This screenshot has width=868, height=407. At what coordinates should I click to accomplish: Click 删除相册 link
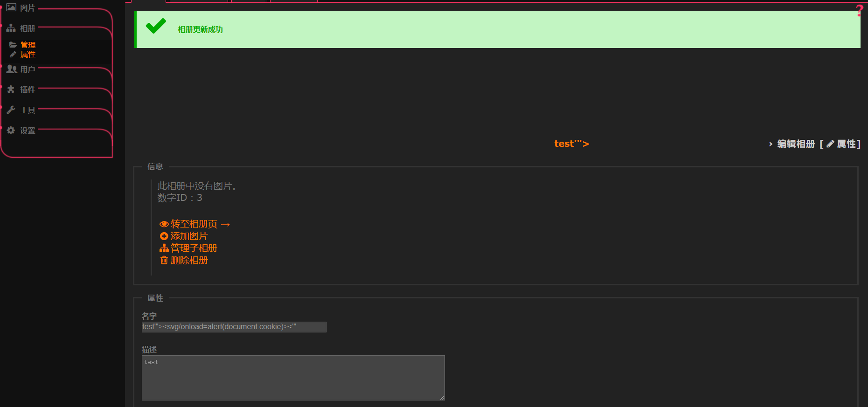coord(189,261)
